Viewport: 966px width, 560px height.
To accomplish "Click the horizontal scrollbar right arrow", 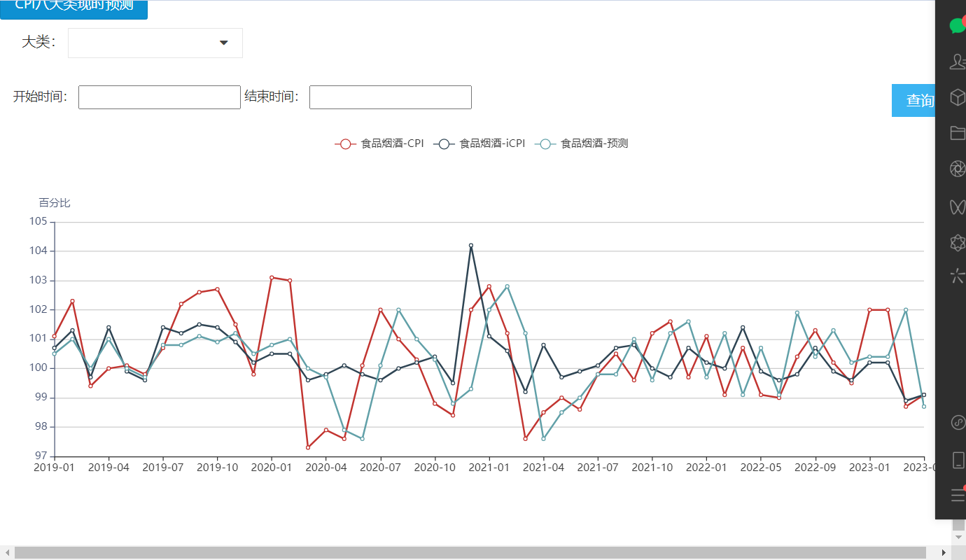I will pos(944,553).
